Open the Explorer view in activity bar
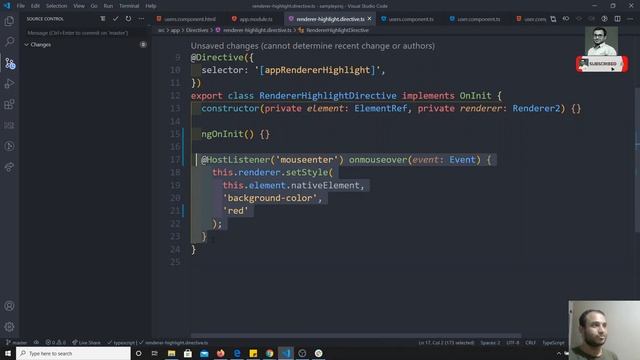The width and height of the screenshot is (640, 360). pos(9,21)
